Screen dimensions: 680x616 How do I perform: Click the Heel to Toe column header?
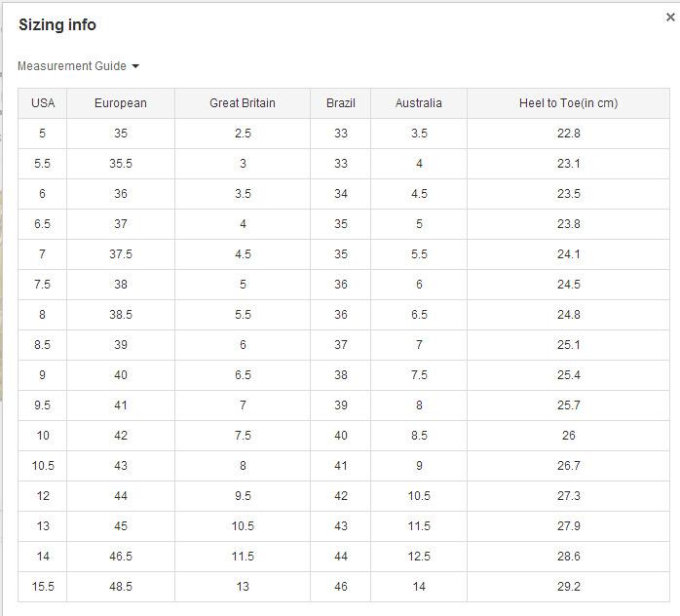click(568, 103)
